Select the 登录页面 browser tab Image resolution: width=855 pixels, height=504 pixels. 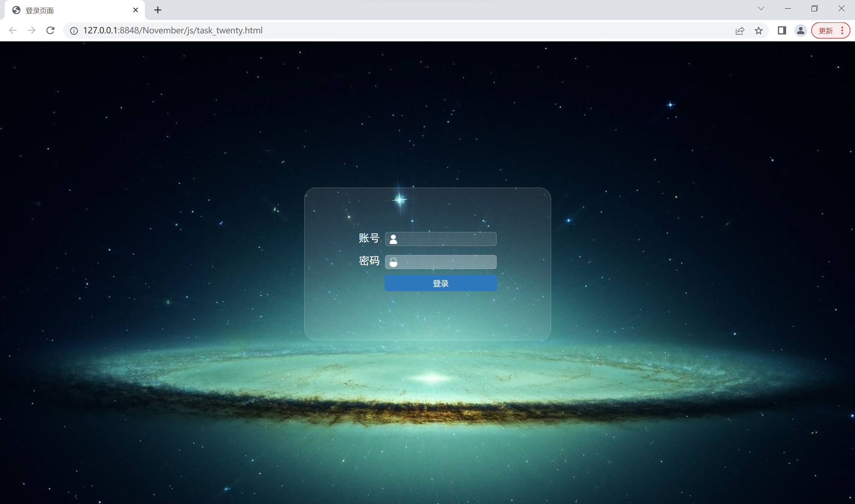point(75,10)
